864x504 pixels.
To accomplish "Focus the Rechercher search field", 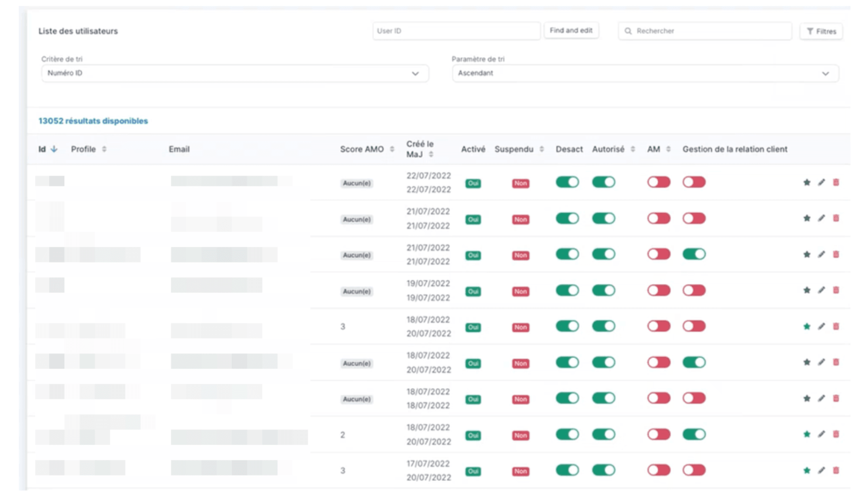I will click(x=705, y=31).
